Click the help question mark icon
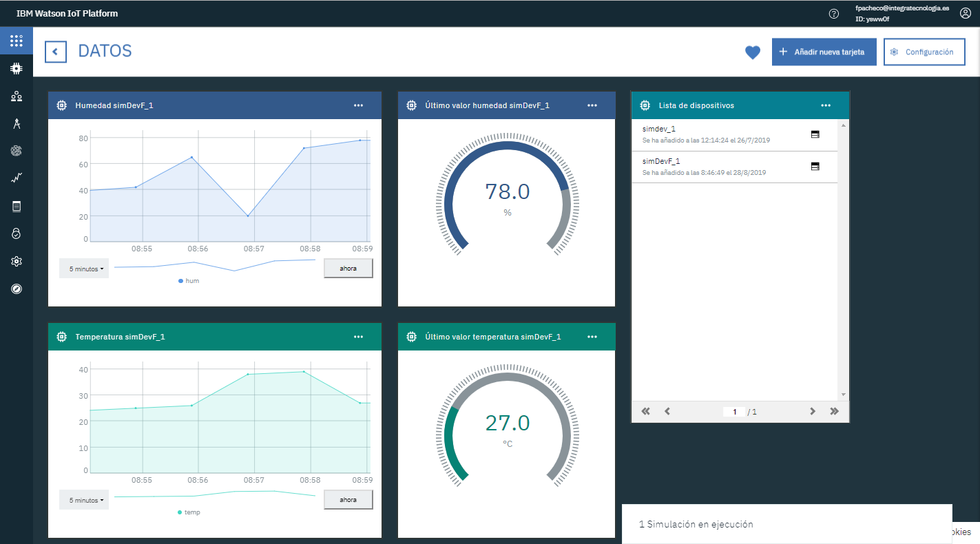This screenshot has height=544, width=980. pos(834,13)
